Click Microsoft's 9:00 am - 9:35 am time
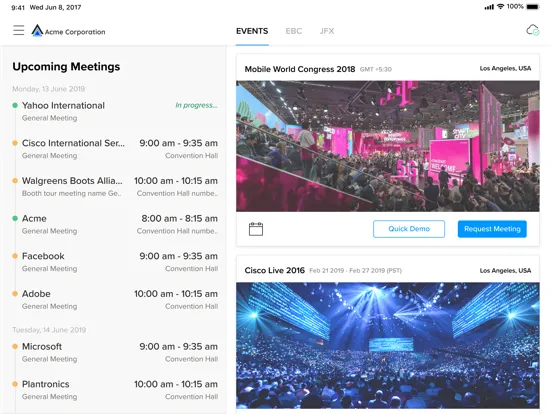 pyautogui.click(x=178, y=347)
